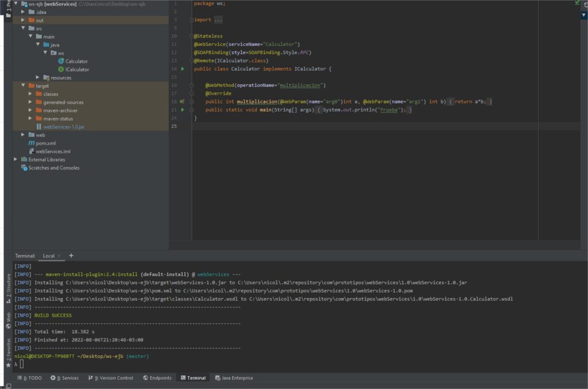Toggle code folding for the import block
This screenshot has height=389, width=588.
point(192,20)
